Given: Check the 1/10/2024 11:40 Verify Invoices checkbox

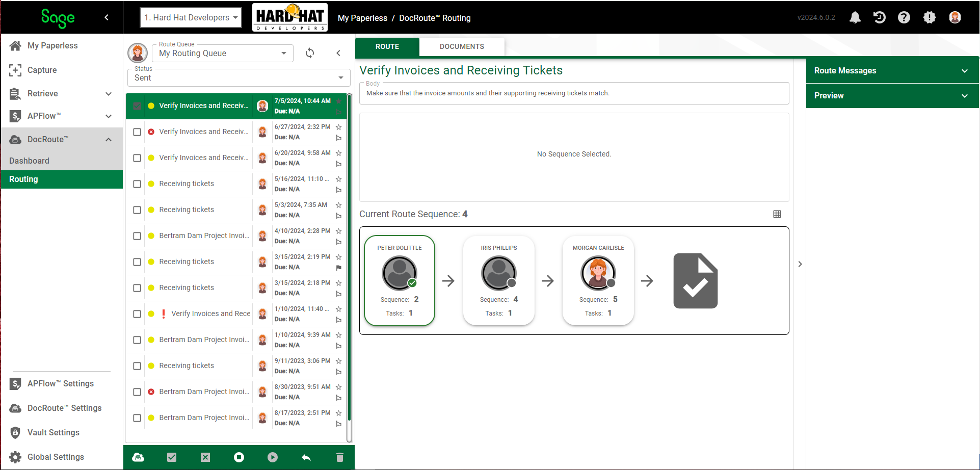Looking at the screenshot, I should click(137, 314).
